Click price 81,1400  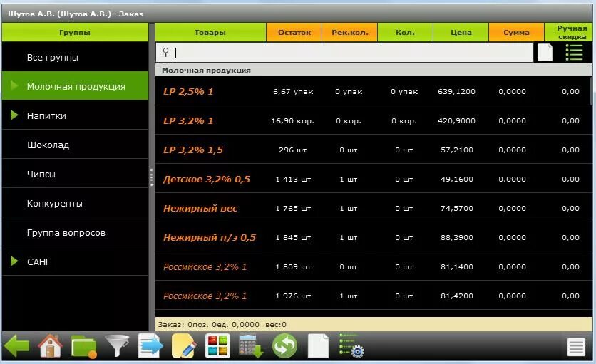click(x=457, y=266)
